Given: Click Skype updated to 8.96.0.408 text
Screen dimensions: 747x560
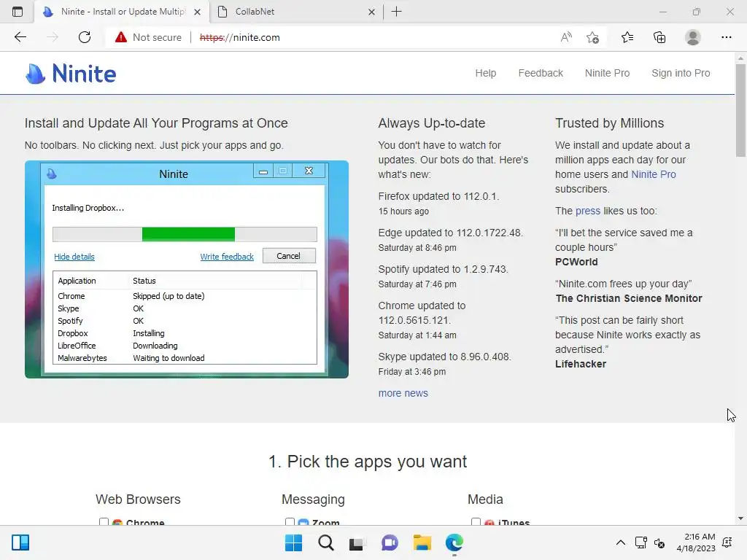Looking at the screenshot, I should tap(444, 357).
